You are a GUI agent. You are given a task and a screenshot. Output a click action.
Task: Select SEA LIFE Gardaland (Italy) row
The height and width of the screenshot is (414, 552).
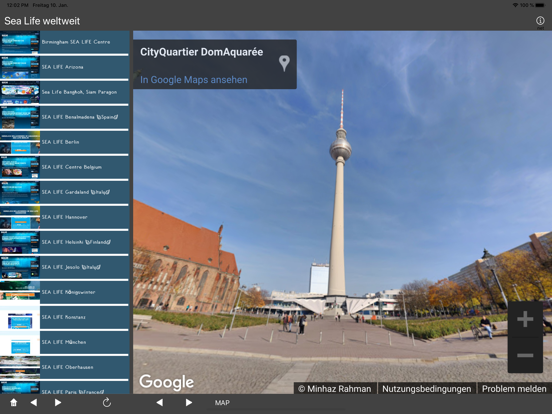[x=64, y=192]
